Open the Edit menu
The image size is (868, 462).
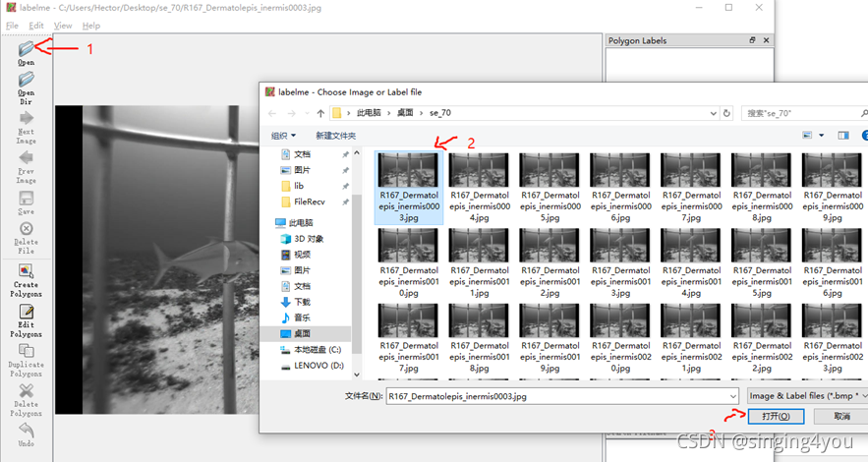(x=36, y=26)
